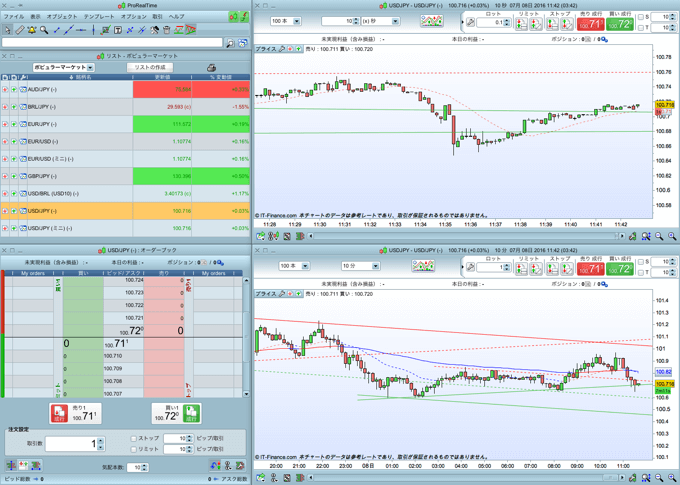Viewport: 680px width, 485px height.
Task: Enable the リミット checkbox in order settings
Action: coord(134,449)
